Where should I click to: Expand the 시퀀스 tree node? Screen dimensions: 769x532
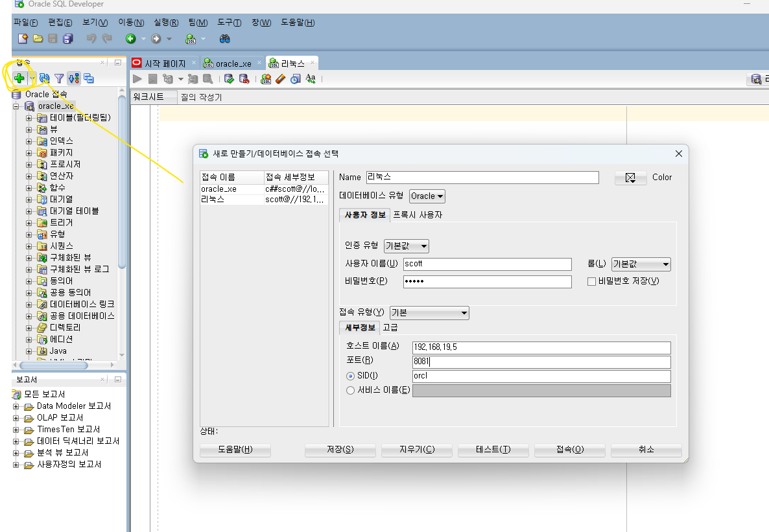point(29,246)
